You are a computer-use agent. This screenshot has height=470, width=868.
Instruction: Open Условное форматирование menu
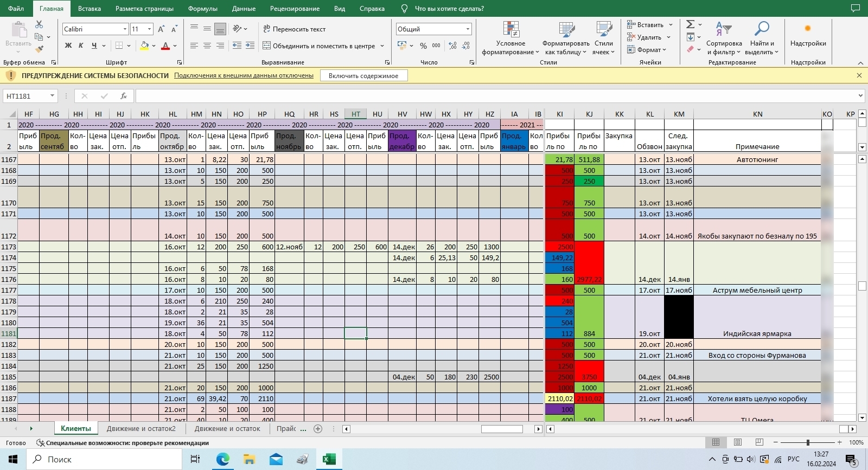pos(510,38)
